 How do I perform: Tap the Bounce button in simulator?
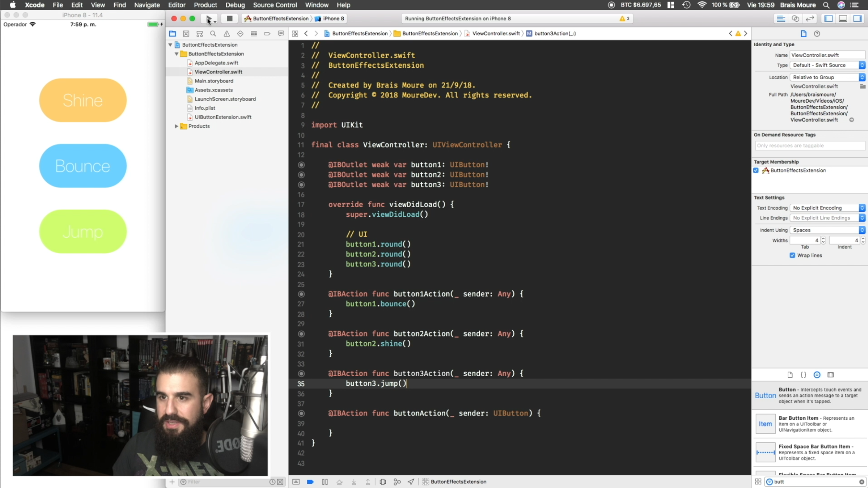pyautogui.click(x=83, y=166)
